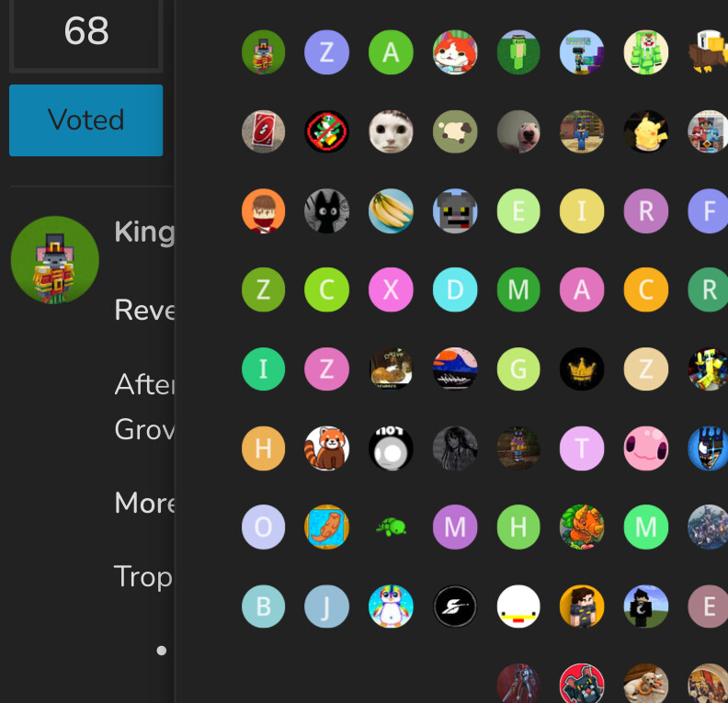Click the green turtle avatar
Image resolution: width=728 pixels, height=703 pixels.
[x=391, y=527]
